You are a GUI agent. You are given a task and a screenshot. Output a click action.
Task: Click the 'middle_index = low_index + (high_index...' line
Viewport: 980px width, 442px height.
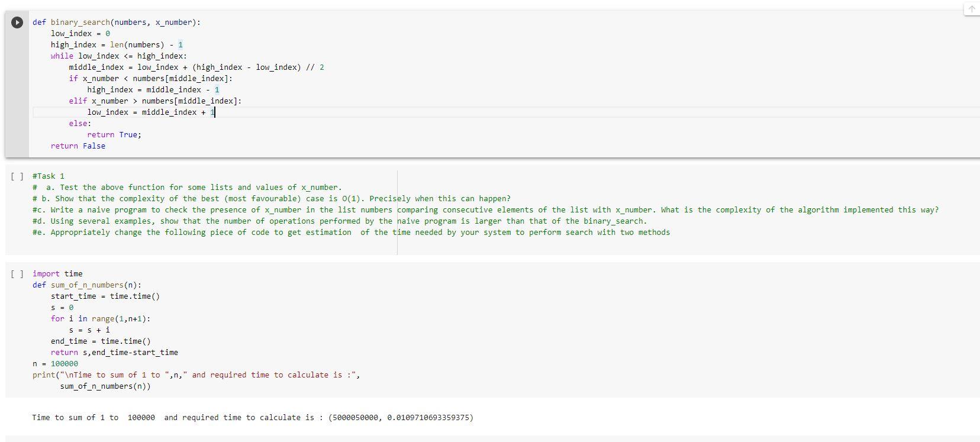pos(196,67)
